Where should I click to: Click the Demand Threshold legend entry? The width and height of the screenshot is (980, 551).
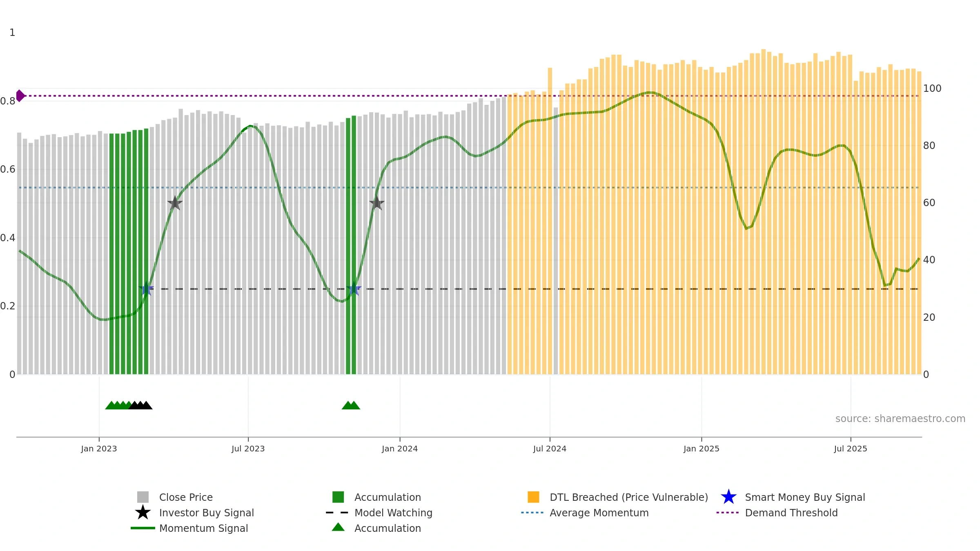tap(777, 513)
